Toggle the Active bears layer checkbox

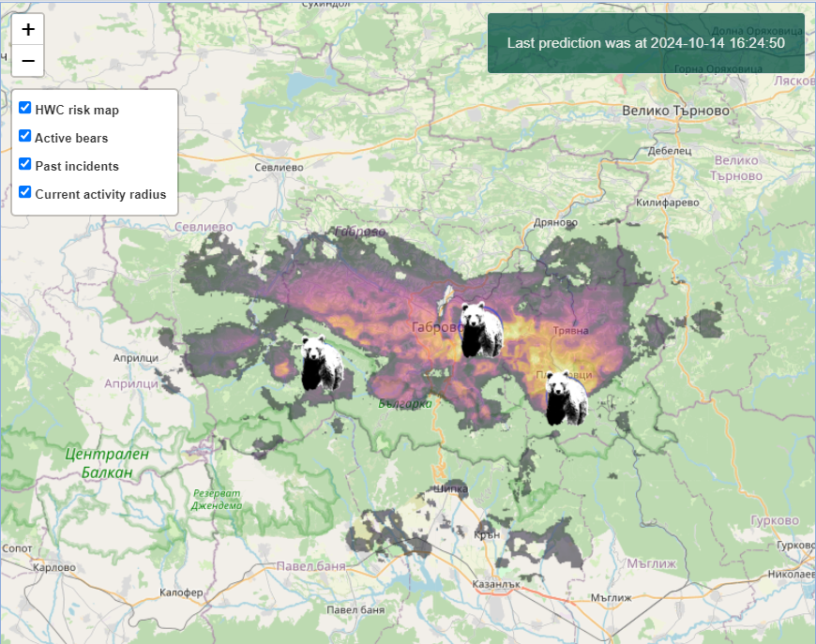[25, 136]
